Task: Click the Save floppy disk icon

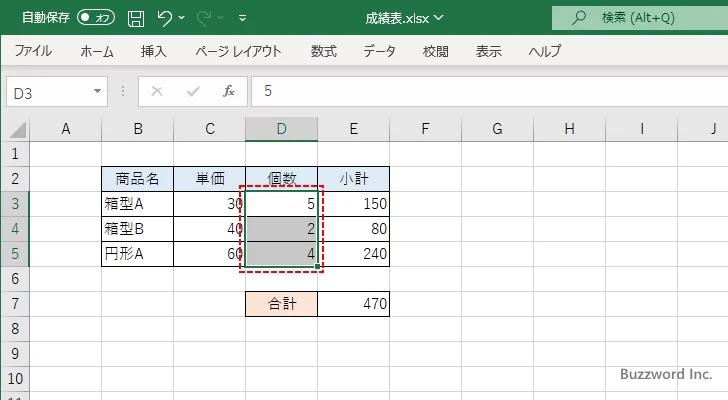Action: click(x=136, y=18)
